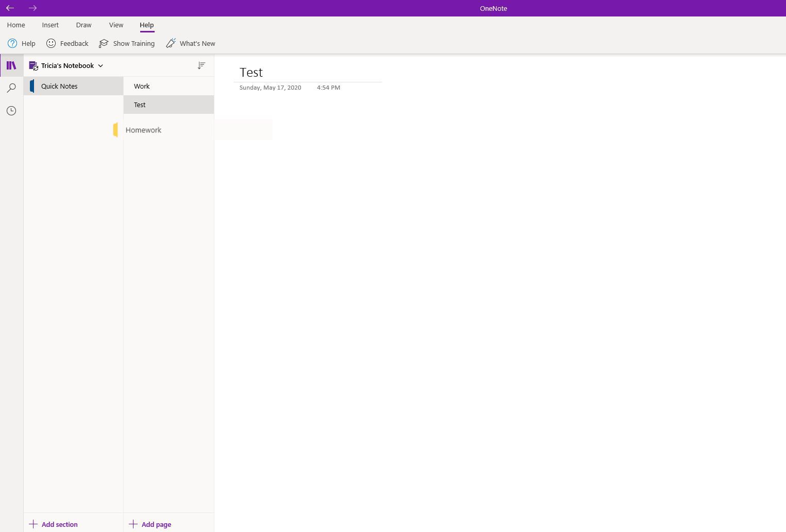
Task: Click the date Sunday, May 17, 2020
Action: 270,88
